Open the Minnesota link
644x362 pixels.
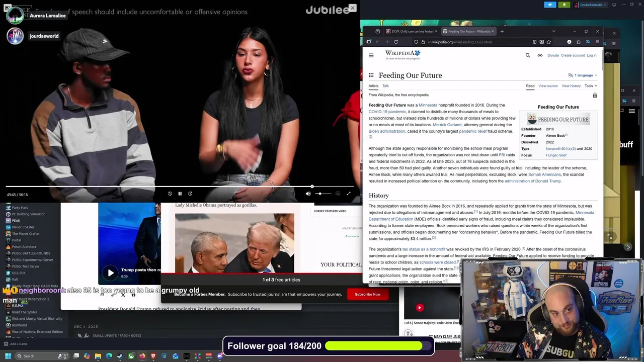tap(428, 105)
